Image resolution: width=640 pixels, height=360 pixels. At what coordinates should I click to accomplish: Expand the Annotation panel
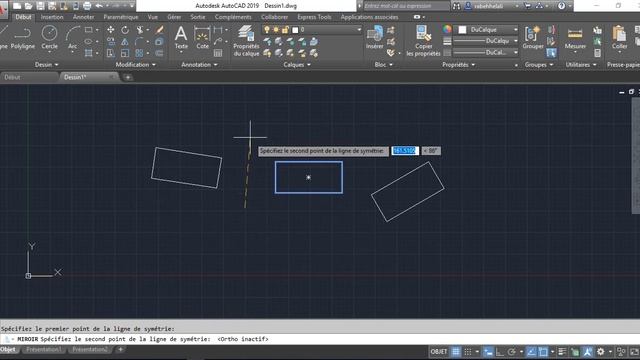(199, 64)
